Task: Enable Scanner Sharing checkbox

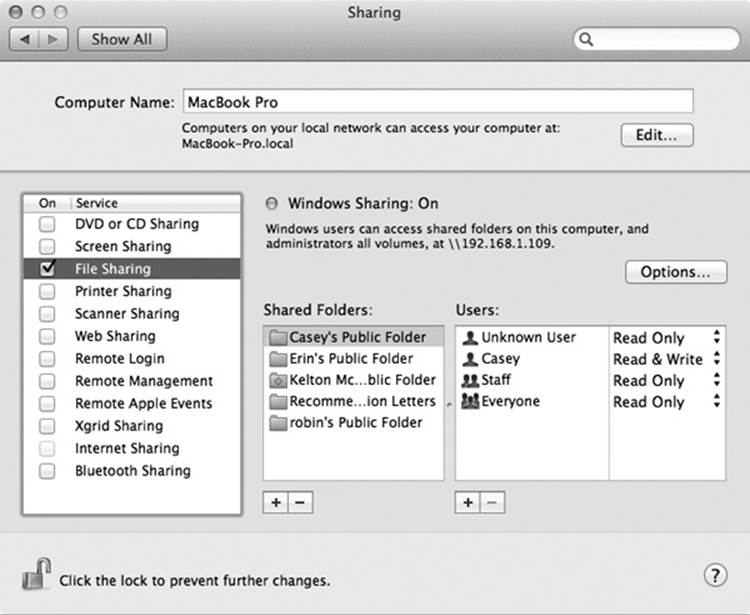Action: (47, 314)
